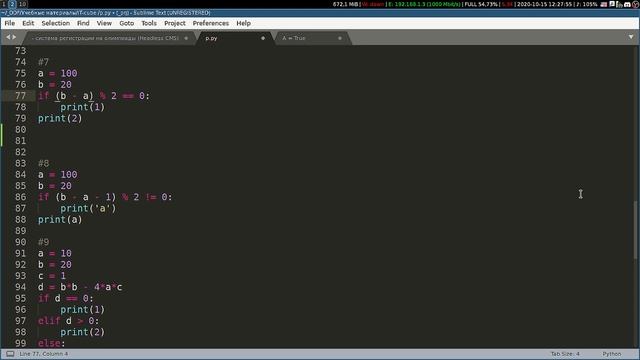Open the Preferences menu
Viewport: 640px width, 360px height.
[211, 23]
